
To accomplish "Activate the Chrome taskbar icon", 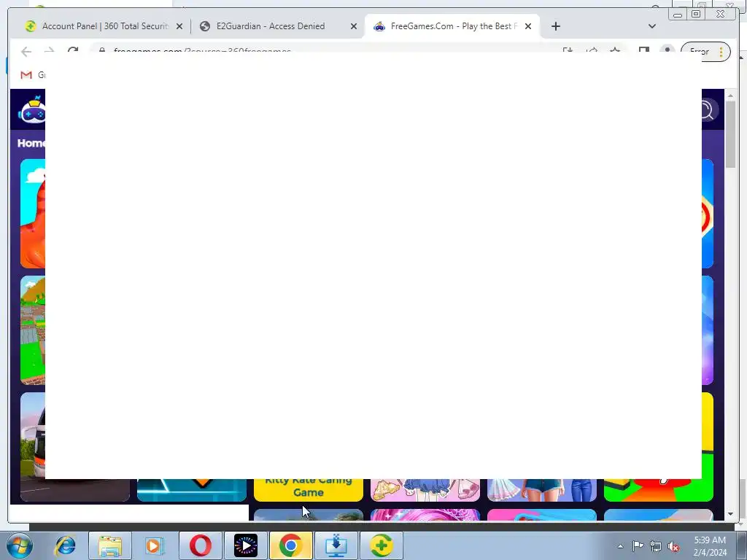I will 290,545.
